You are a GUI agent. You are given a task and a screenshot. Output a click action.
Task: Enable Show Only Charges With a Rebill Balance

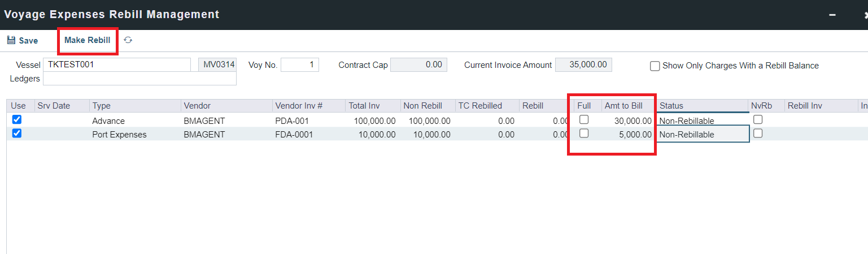pos(655,66)
